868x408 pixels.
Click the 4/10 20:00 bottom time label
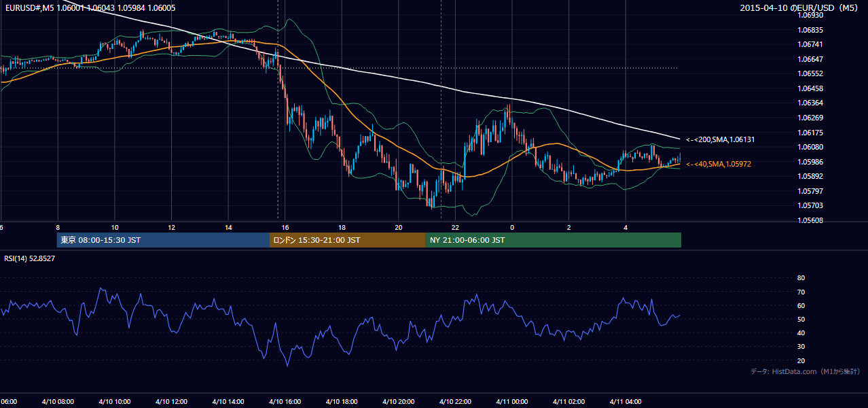point(398,401)
